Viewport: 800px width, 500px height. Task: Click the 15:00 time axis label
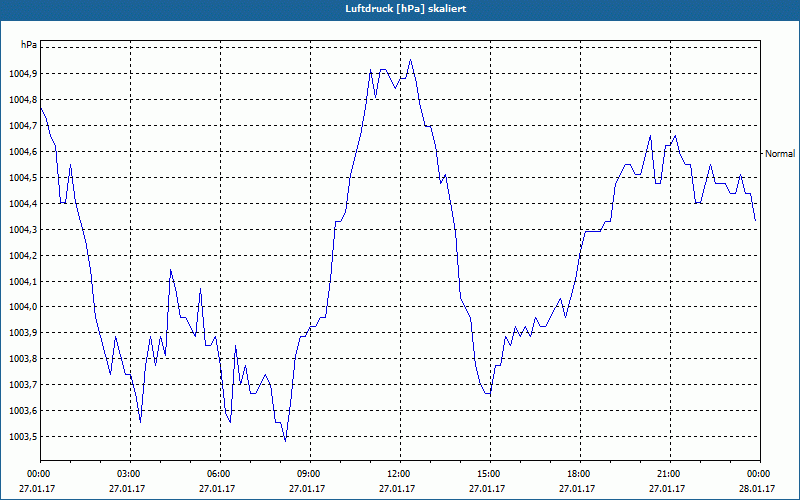[487, 474]
